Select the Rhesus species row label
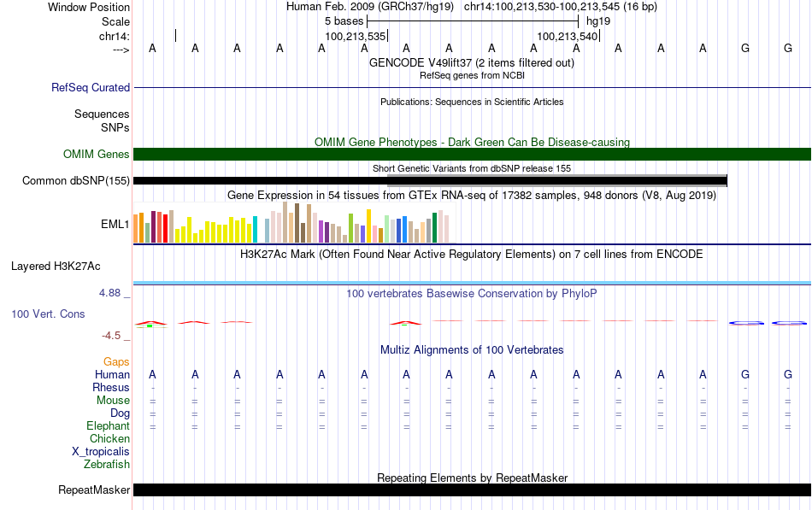Image resolution: width=812 pixels, height=510 pixels. click(111, 387)
